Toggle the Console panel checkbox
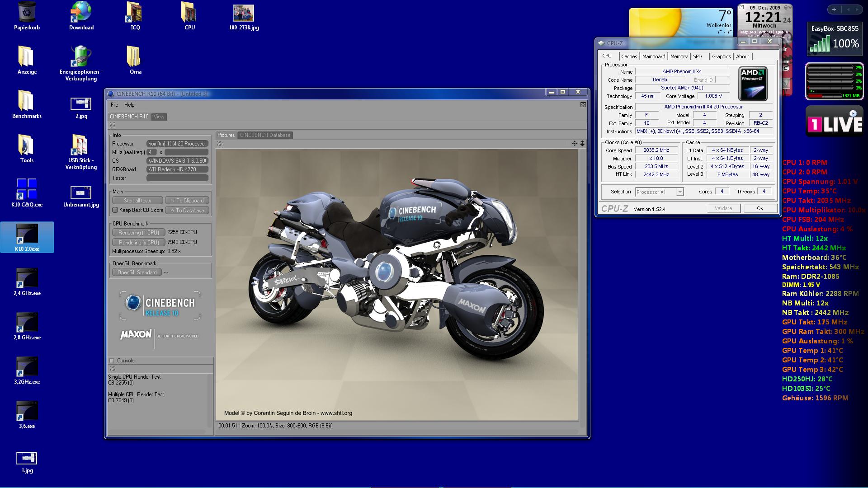Viewport: 868px width, 488px height. tap(112, 361)
